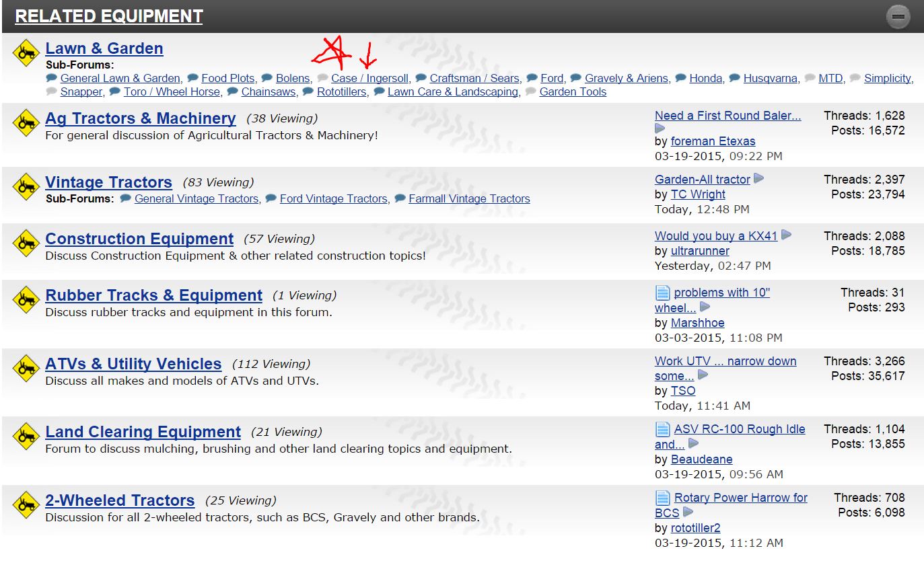Open the 2-Wheeled Tractors forum
The width and height of the screenshot is (924, 563).
(120, 500)
